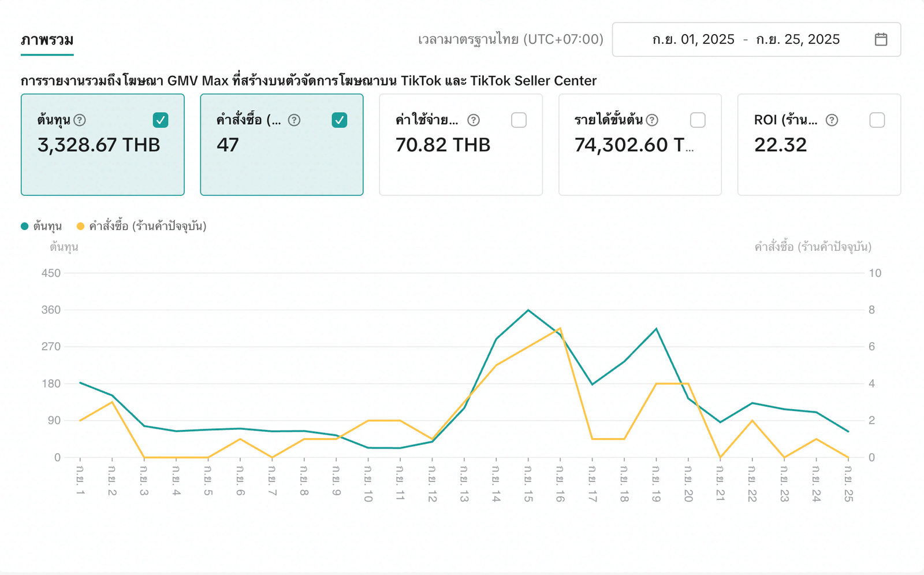The height and width of the screenshot is (575, 924).
Task: Click help icon next to ROI metric
Action: (x=832, y=120)
